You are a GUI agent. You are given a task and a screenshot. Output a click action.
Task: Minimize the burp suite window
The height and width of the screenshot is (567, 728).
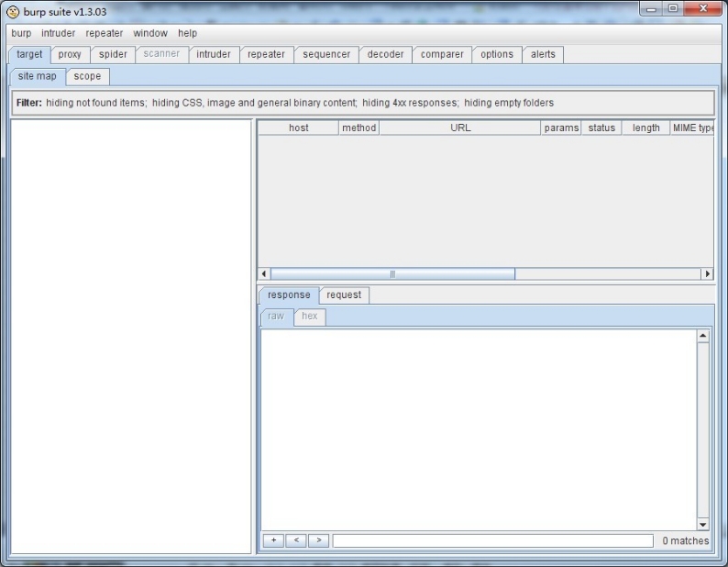[651, 9]
